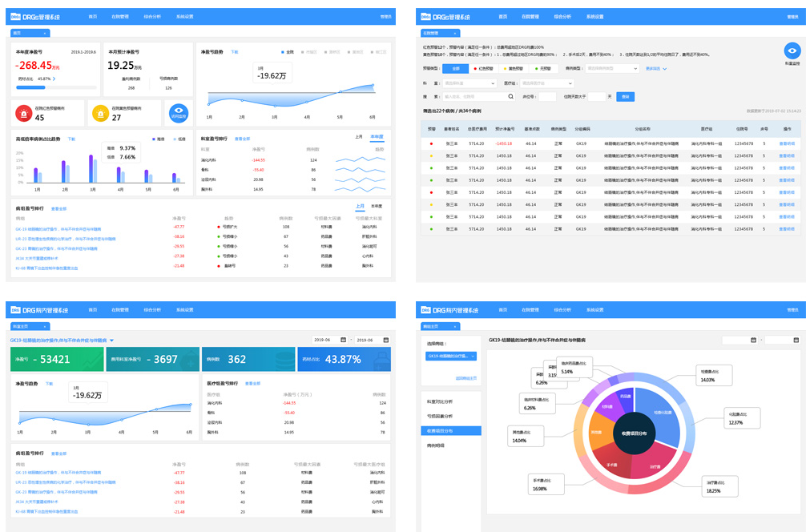Switch 科室盈亏排行 to 上月
Image resolution: width=806 pixels, height=532 pixels.
(x=359, y=137)
